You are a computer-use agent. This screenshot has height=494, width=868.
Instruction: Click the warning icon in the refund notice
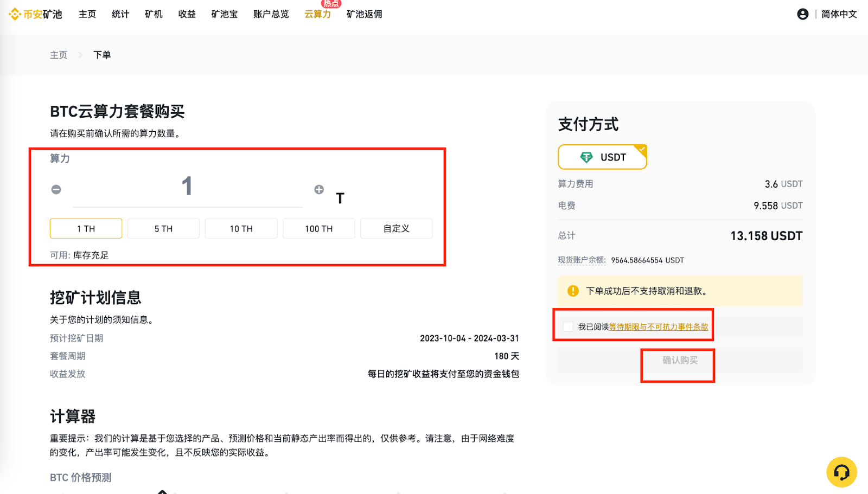click(573, 291)
